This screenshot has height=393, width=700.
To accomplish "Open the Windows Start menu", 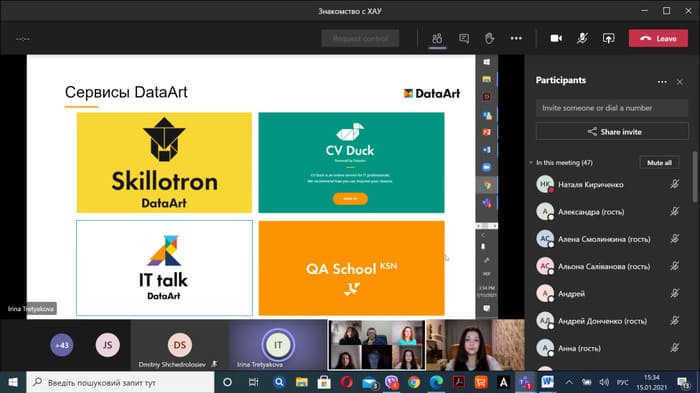I will 13,382.
